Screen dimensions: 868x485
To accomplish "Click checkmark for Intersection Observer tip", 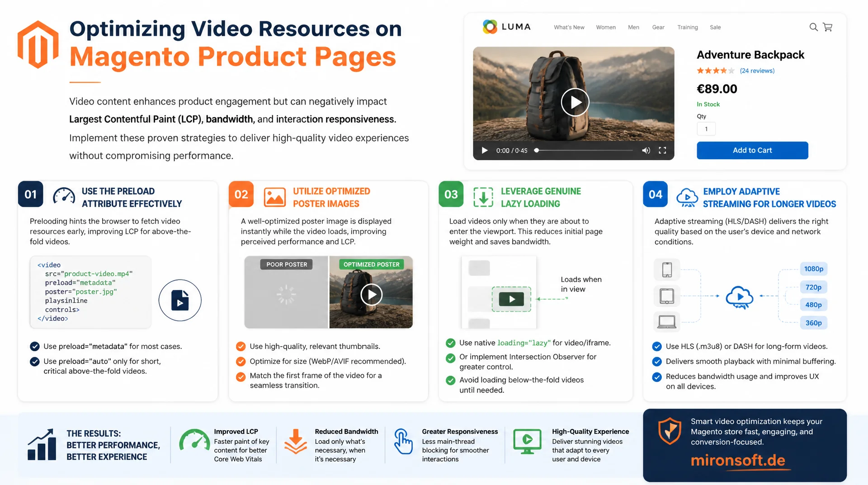I will coord(451,358).
